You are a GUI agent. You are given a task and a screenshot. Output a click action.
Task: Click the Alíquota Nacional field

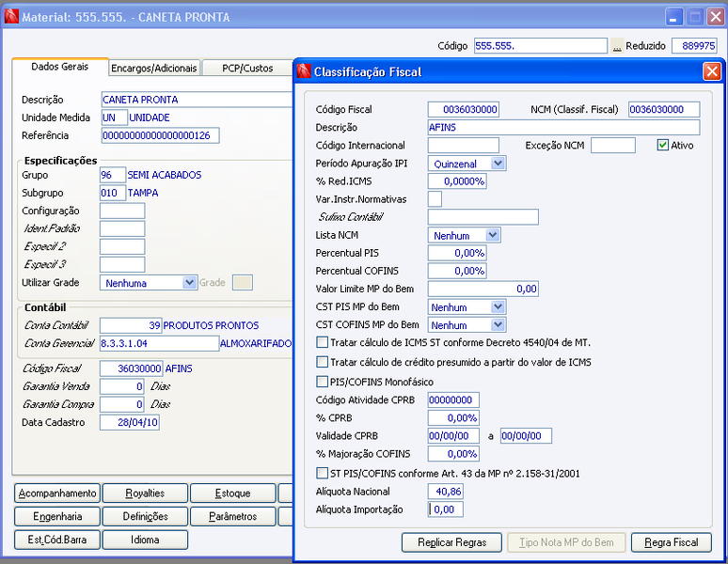tap(446, 492)
